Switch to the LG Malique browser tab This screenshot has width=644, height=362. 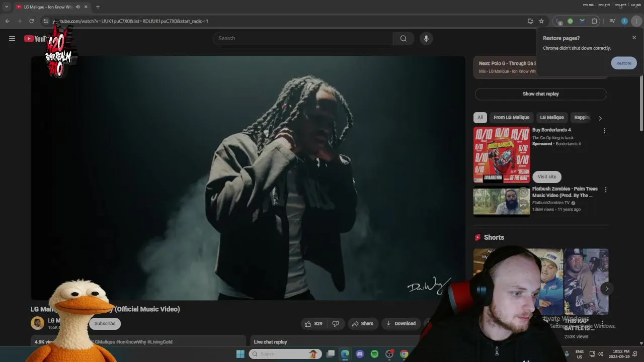(48, 7)
